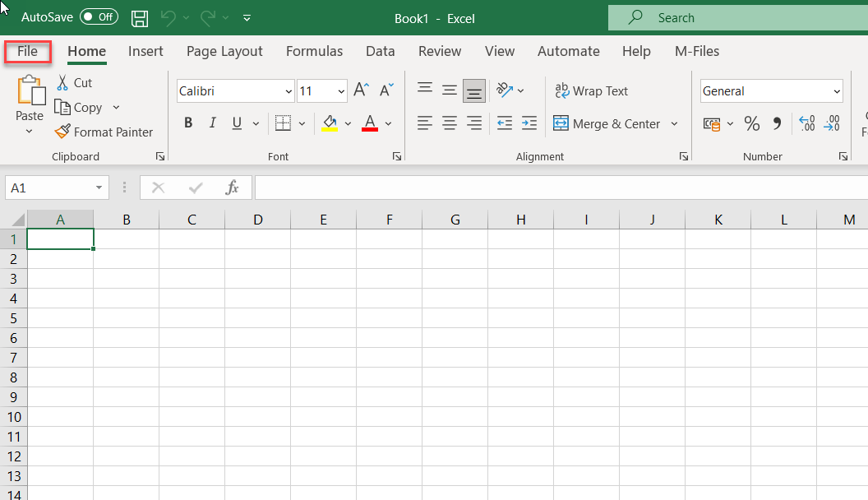Open the Merge & Center dropdown arrow

[674, 124]
